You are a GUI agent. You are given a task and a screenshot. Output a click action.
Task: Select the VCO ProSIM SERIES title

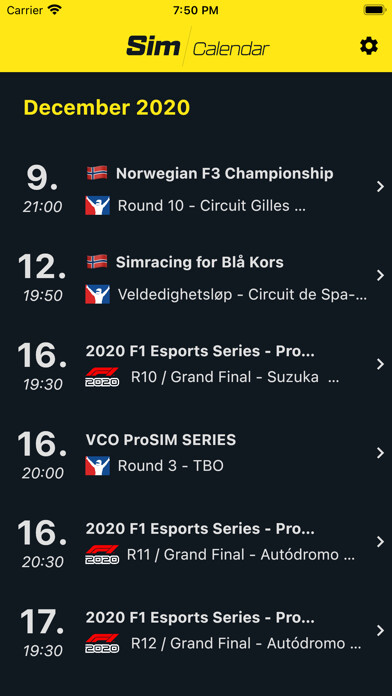[x=161, y=440]
